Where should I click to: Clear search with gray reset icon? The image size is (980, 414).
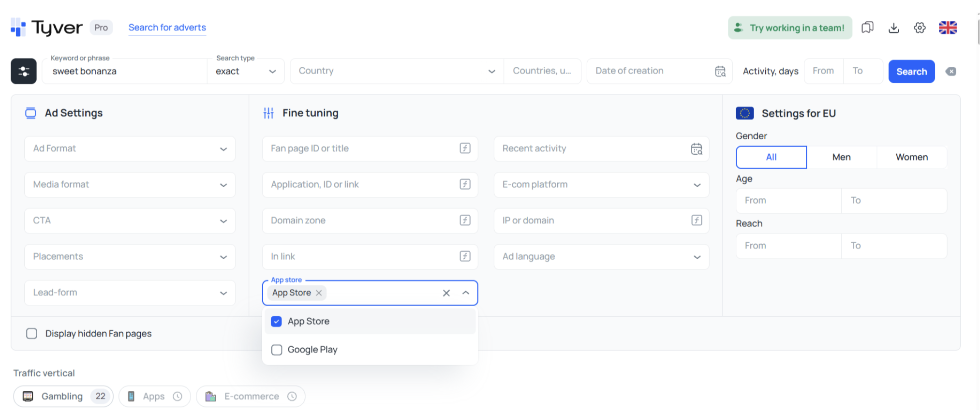tap(950, 72)
